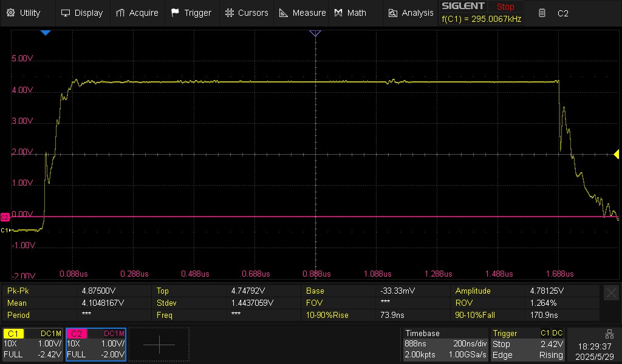Image resolution: width=622 pixels, height=364 pixels.
Task: Toggle channel C1 settings box
Action: (x=33, y=344)
